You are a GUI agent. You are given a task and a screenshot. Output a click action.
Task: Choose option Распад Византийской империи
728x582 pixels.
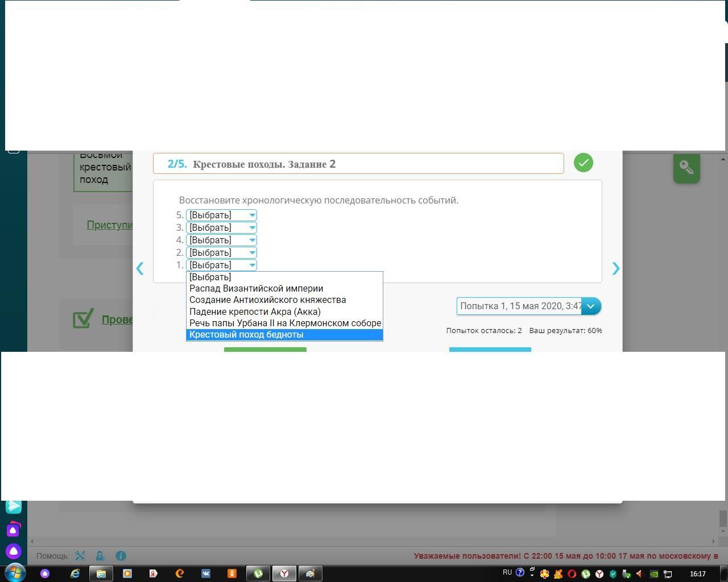(x=284, y=288)
